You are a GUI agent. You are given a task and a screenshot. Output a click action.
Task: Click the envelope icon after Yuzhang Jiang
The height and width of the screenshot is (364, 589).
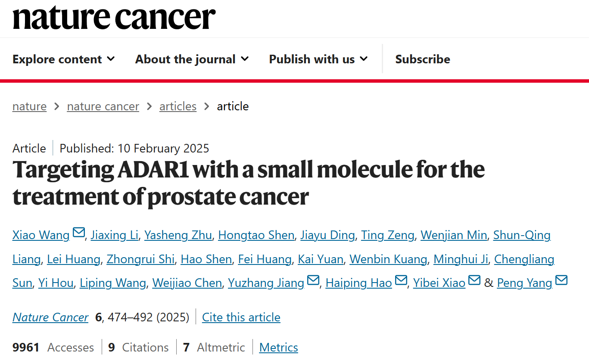pyautogui.click(x=313, y=280)
